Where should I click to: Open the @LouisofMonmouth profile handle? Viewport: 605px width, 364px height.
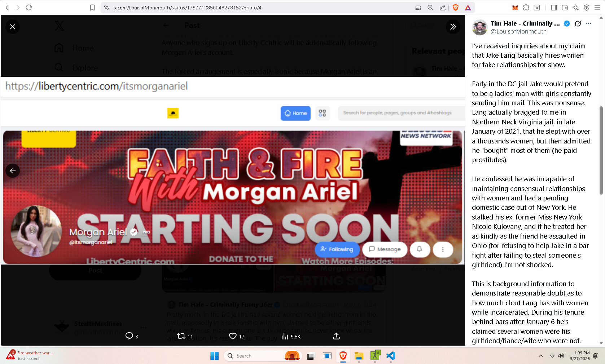518,32
